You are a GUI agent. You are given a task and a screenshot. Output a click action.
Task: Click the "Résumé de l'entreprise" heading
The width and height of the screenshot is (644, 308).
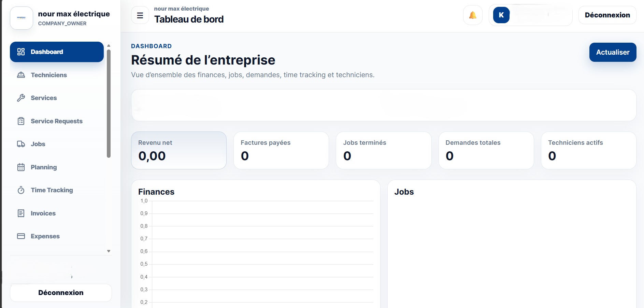[x=203, y=60]
